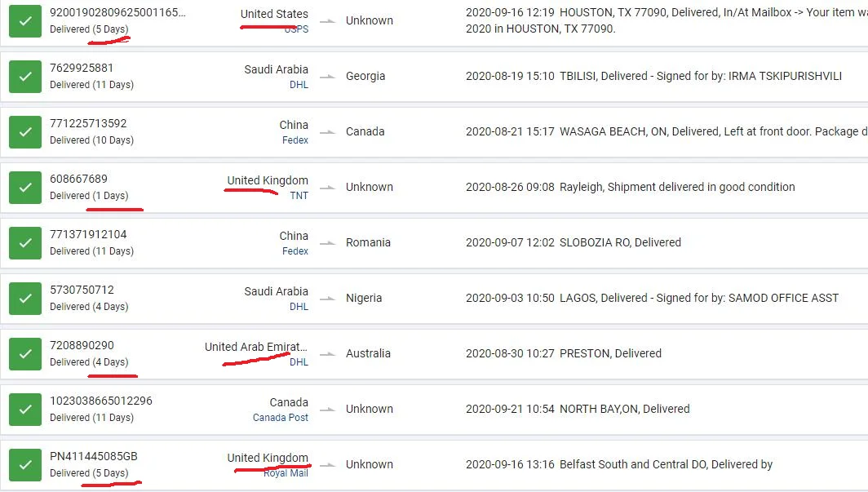The image size is (868, 492).
Task: Open the Fedex link for Romania shipment
Action: click(295, 250)
